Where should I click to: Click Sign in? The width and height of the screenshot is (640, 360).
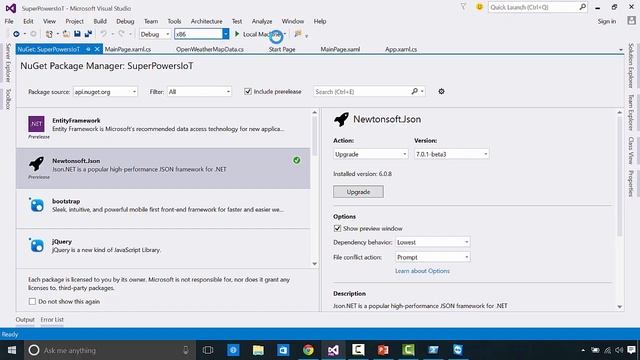pos(607,21)
